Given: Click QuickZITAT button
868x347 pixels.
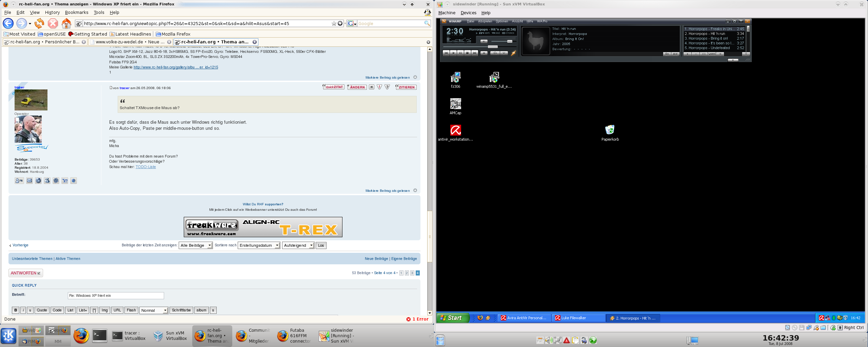Looking at the screenshot, I should click(x=333, y=87).
